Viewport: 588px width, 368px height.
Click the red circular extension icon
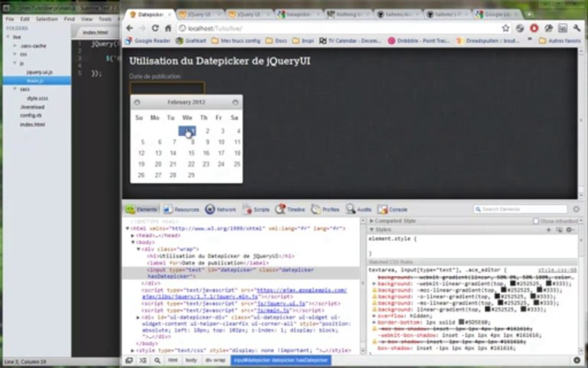coord(534,28)
